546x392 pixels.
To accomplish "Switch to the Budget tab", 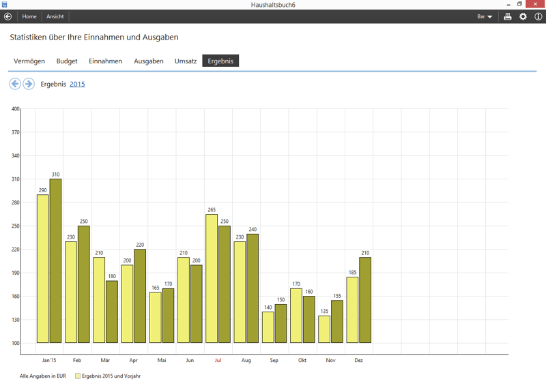I will click(x=67, y=61).
